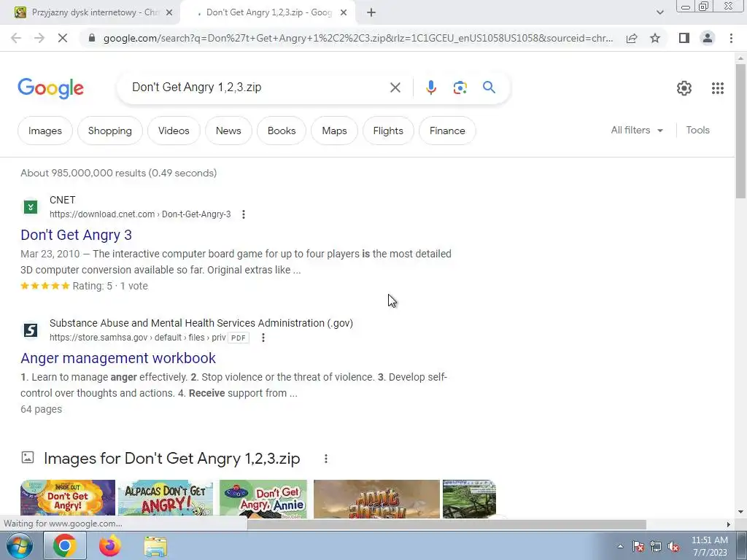Select the Flights filter

point(388,131)
